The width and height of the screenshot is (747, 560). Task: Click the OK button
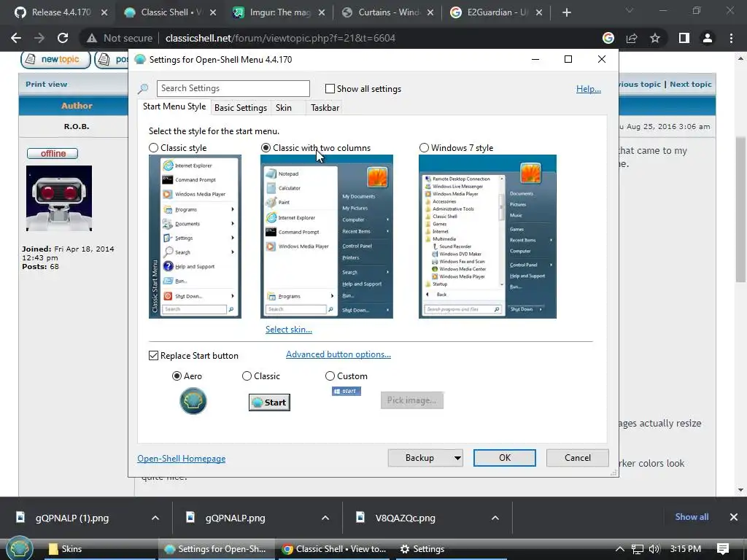click(x=505, y=458)
